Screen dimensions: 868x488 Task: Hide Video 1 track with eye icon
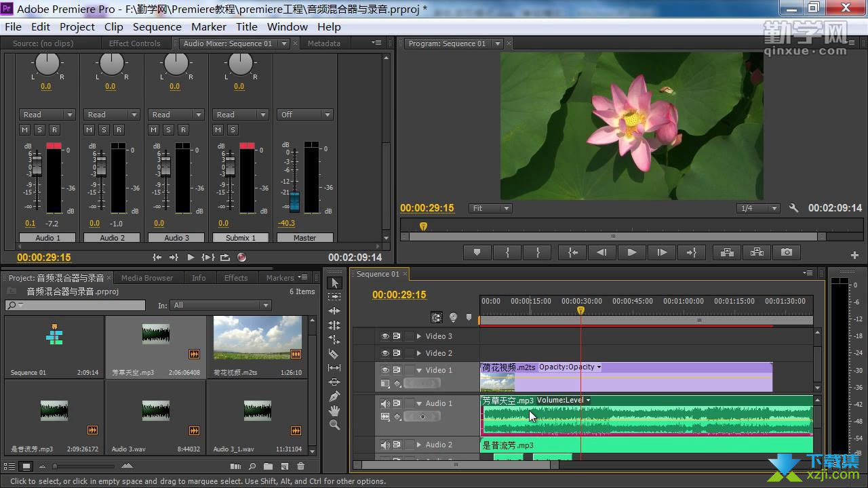pyautogui.click(x=385, y=370)
